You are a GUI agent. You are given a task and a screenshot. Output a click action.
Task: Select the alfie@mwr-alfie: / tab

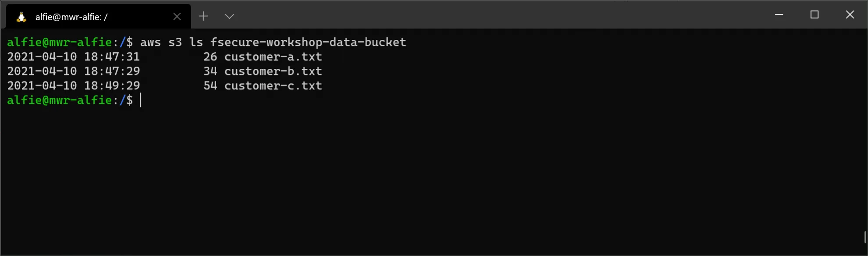coord(99,17)
